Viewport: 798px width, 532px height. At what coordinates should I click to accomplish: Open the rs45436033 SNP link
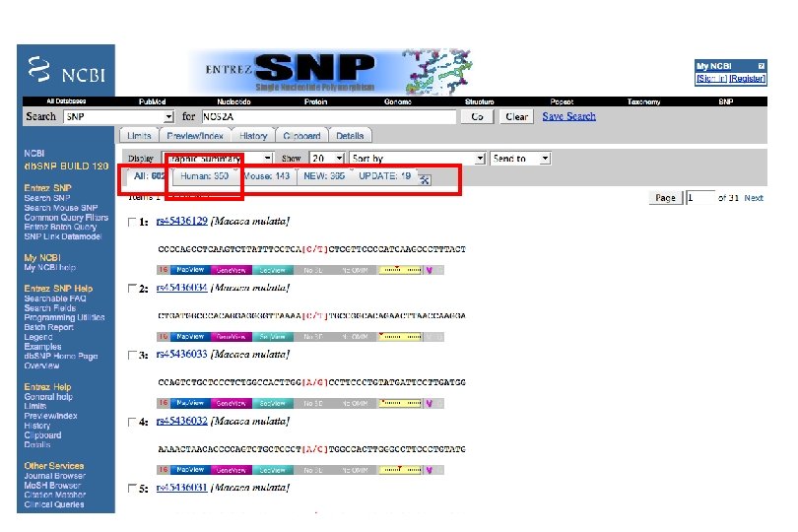(181, 355)
